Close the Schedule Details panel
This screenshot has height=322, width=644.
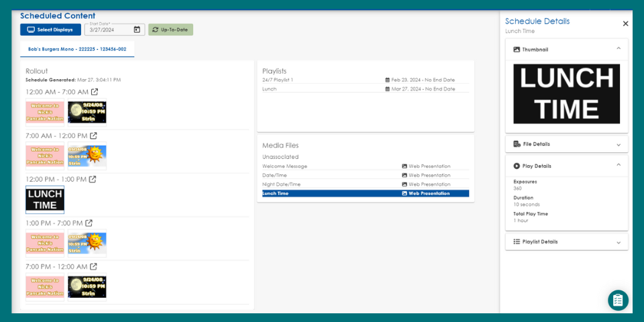tap(625, 23)
